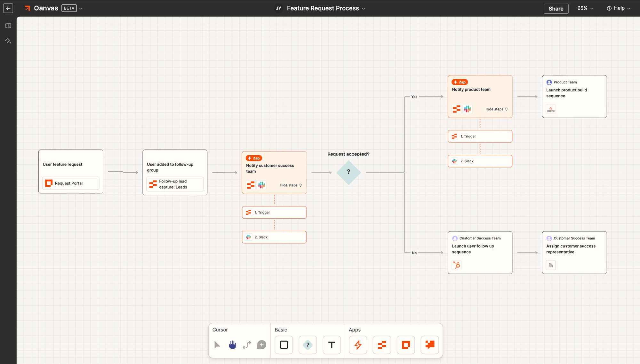The height and width of the screenshot is (364, 640).
Task: Select the Request accepted decision diamond
Action: 348,172
